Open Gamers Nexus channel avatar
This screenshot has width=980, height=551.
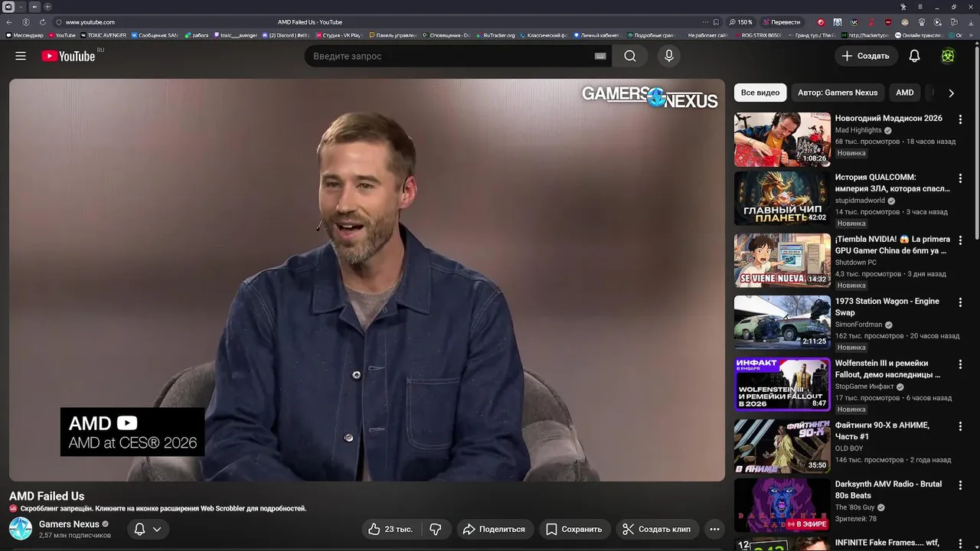tap(21, 529)
